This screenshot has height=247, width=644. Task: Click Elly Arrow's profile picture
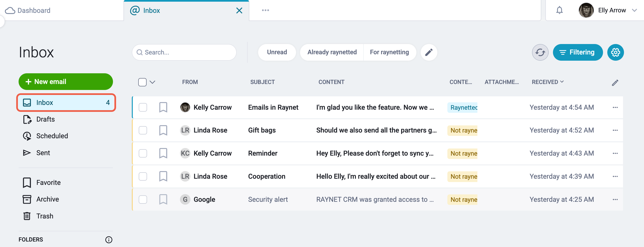click(x=586, y=10)
